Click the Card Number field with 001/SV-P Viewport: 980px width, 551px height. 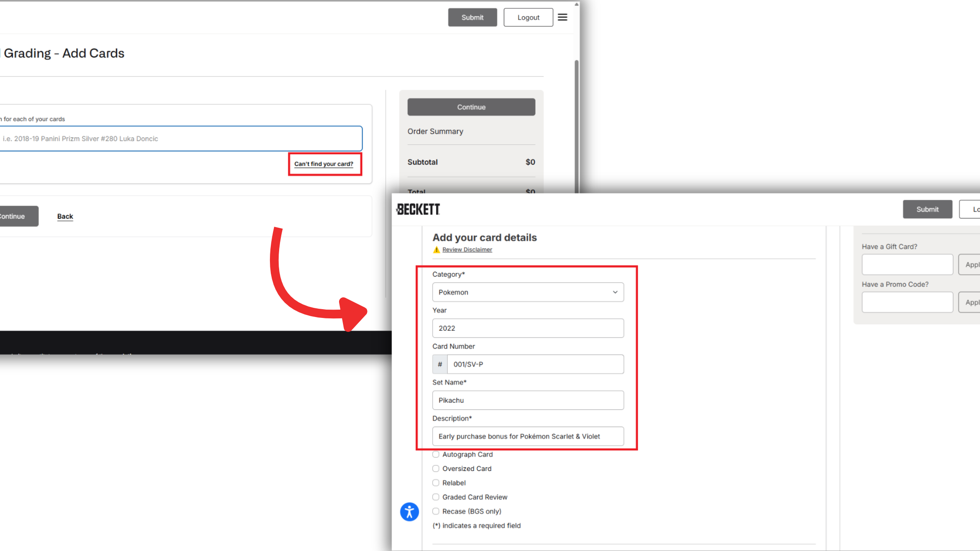(535, 364)
